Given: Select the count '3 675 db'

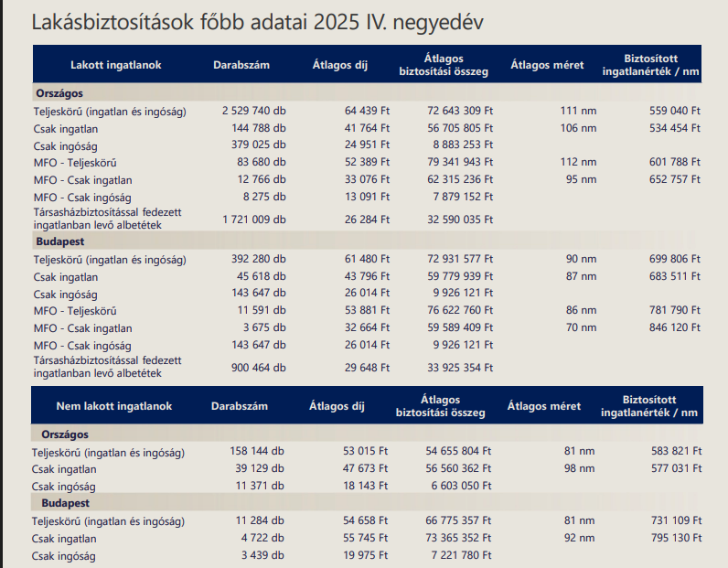Looking at the screenshot, I should coord(264,327).
